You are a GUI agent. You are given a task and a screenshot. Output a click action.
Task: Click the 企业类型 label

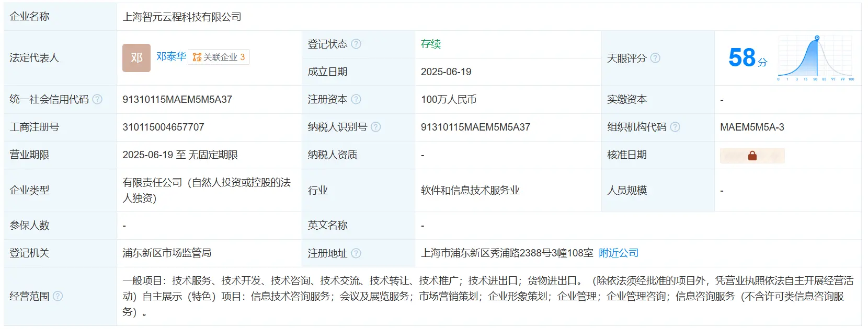click(29, 190)
